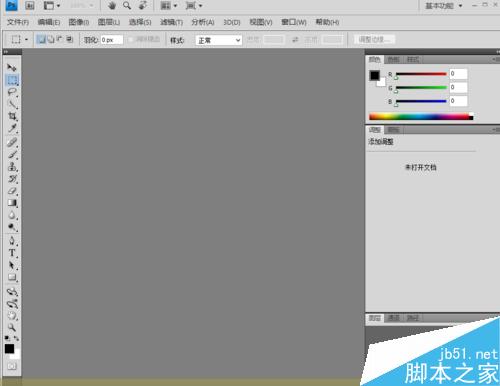Screen dimensions: 500x386
Task: Open the 基本功能 workspace switcher
Action: pos(443,6)
